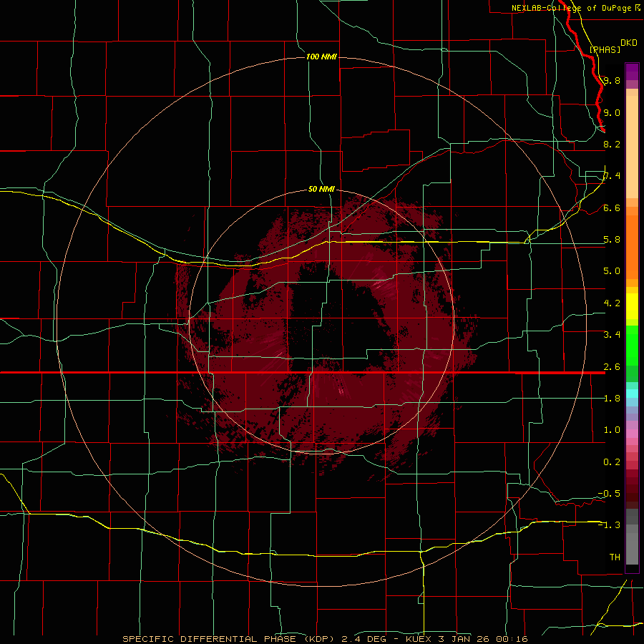Click the -1.3 value on the color scale
Viewport: 644px width, 644px height.
(609, 525)
